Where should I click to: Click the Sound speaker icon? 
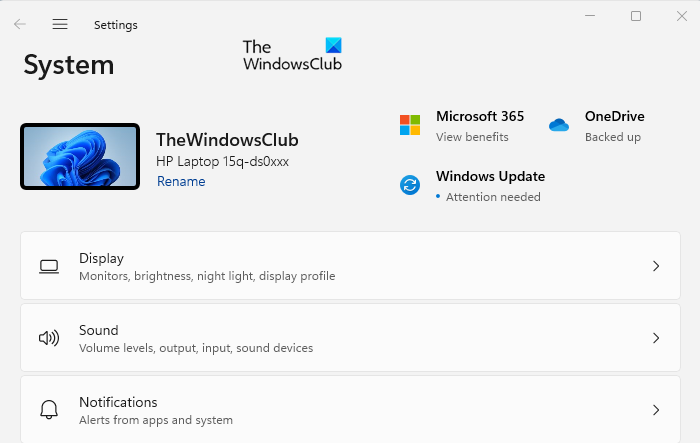point(49,338)
